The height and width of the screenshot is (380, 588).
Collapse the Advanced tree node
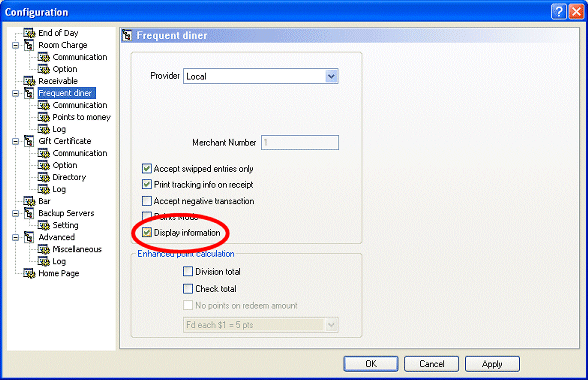15,237
